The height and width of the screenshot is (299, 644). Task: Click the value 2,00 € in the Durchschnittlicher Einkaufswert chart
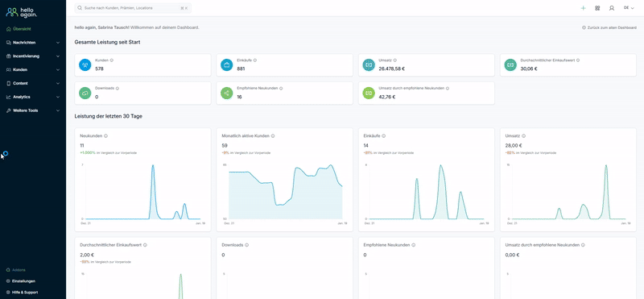87,255
